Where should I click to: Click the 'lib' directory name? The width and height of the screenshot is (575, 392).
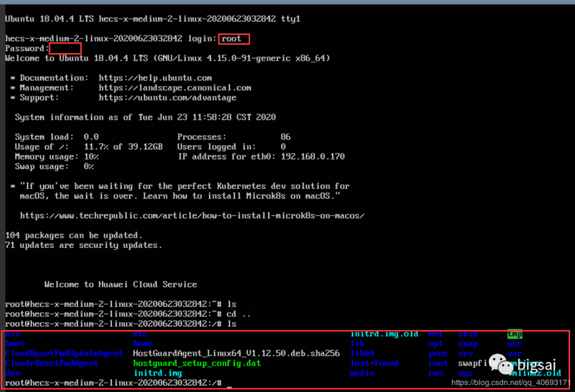click(357, 344)
